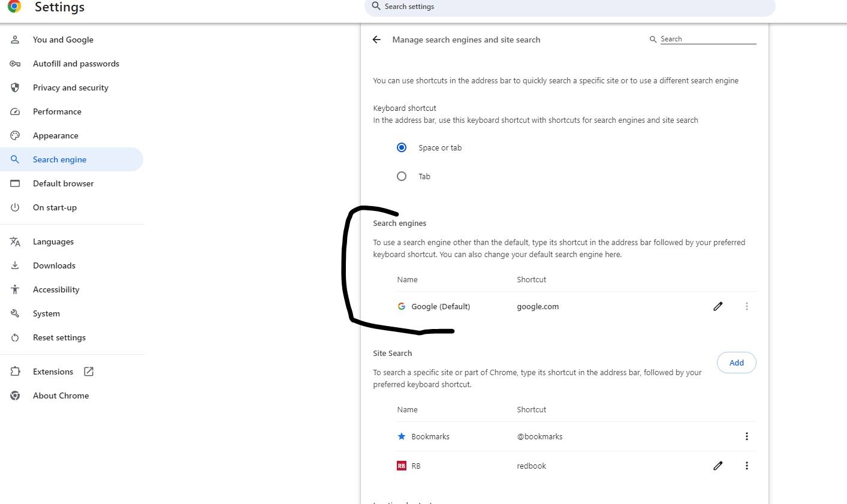Click the external link icon next to Extensions
This screenshot has width=847, height=504.
point(89,372)
